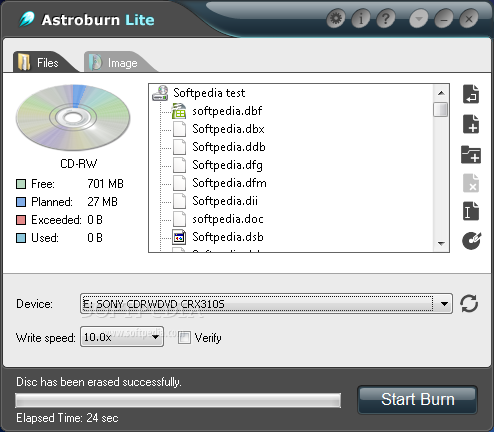Viewport: 494px width, 432px height.
Task: Click the green Free color swatch
Action: coord(21,184)
